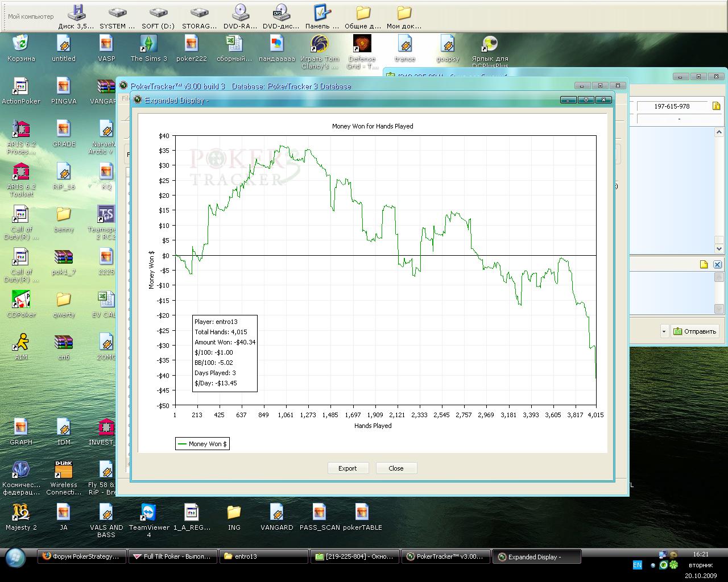Switch to Expanded Display taskbar button
728x582 pixels.
point(536,557)
